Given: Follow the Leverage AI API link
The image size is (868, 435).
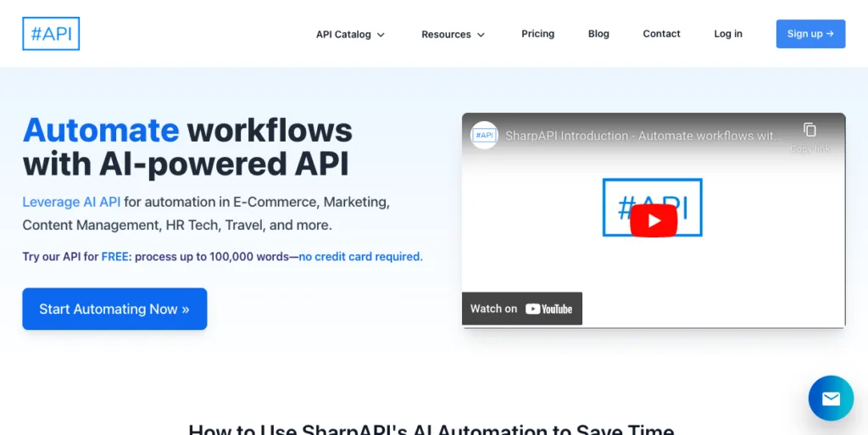Looking at the screenshot, I should click(x=71, y=202).
